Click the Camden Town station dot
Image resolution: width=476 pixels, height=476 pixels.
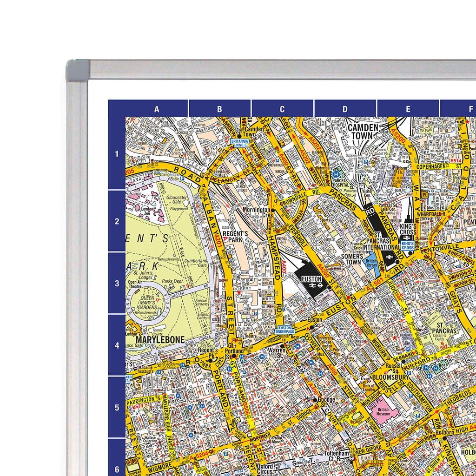click(x=239, y=136)
